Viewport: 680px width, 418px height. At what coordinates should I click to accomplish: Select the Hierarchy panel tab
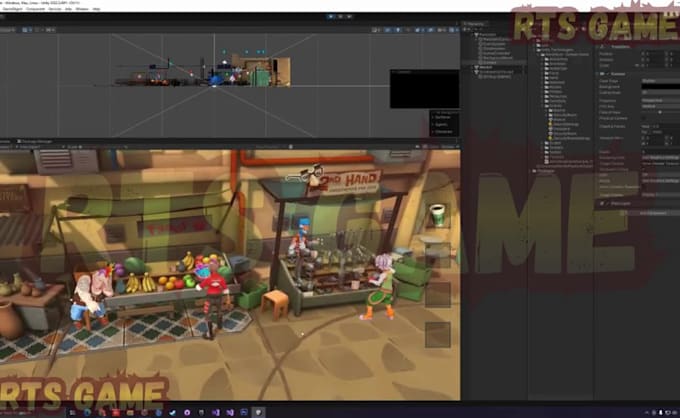point(475,24)
